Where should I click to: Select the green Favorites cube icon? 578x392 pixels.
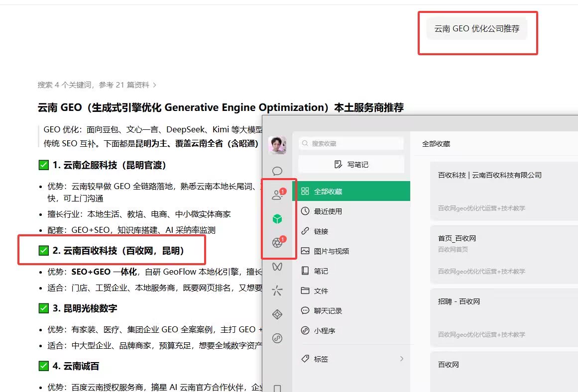(277, 219)
